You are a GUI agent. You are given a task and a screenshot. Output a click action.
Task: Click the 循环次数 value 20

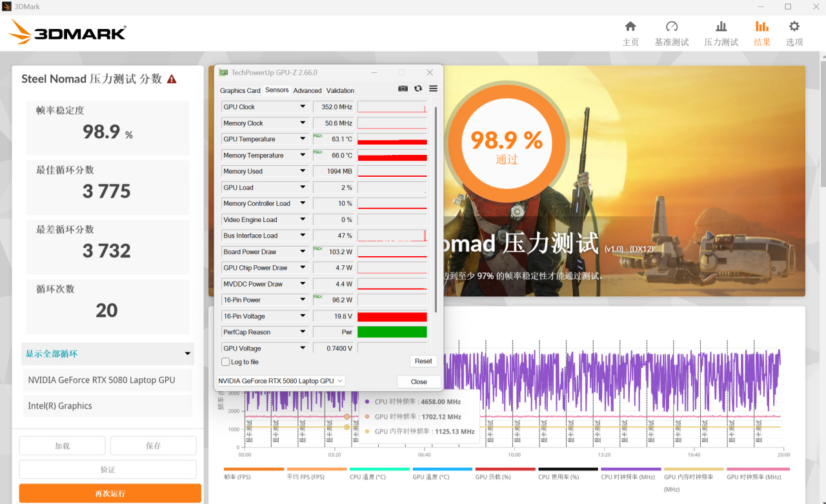click(106, 310)
